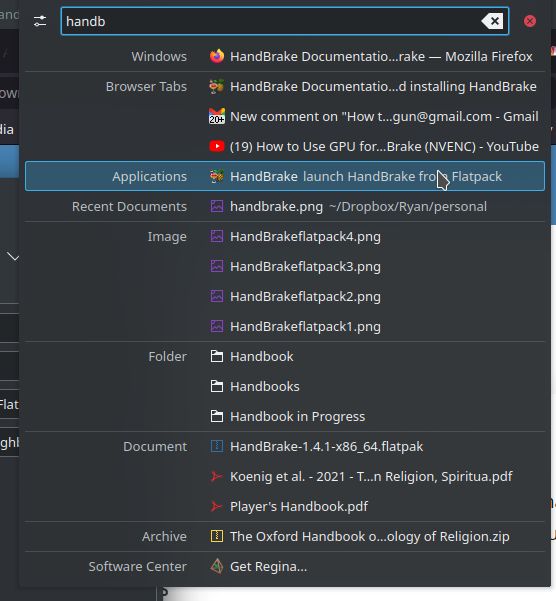
Task: Open recent document handbrake.png
Action: [358, 207]
